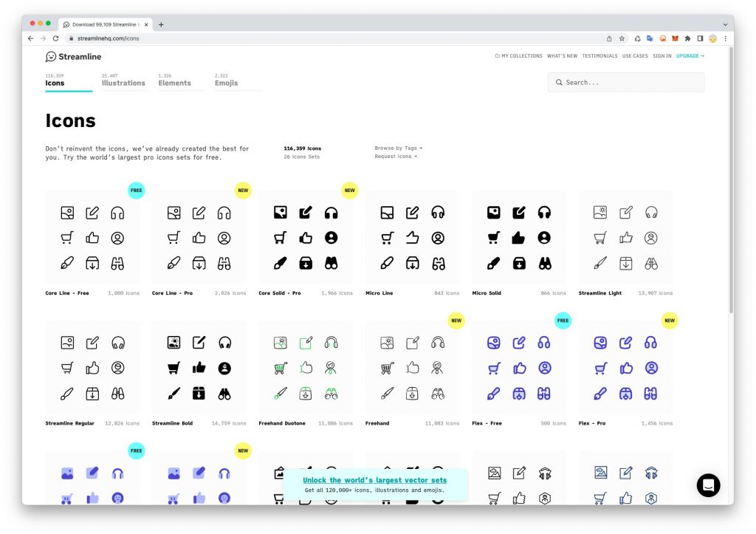Click the Upgrade link

pyautogui.click(x=690, y=56)
